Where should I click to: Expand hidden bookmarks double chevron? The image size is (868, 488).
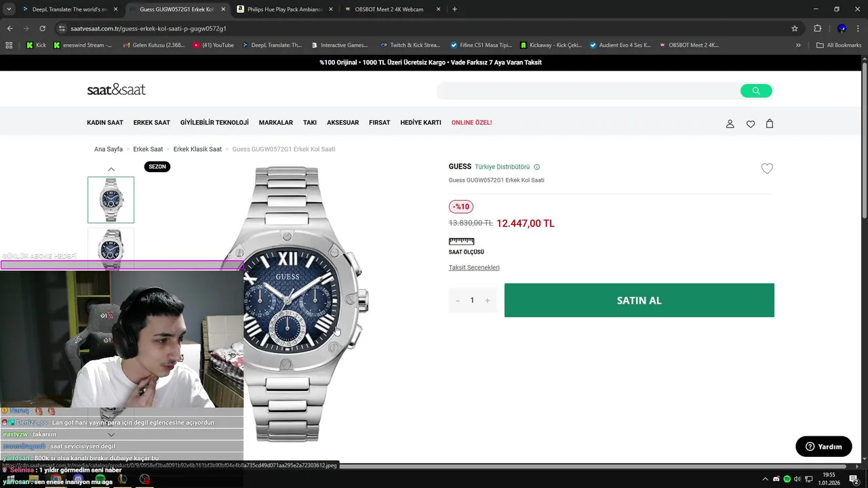[798, 45]
